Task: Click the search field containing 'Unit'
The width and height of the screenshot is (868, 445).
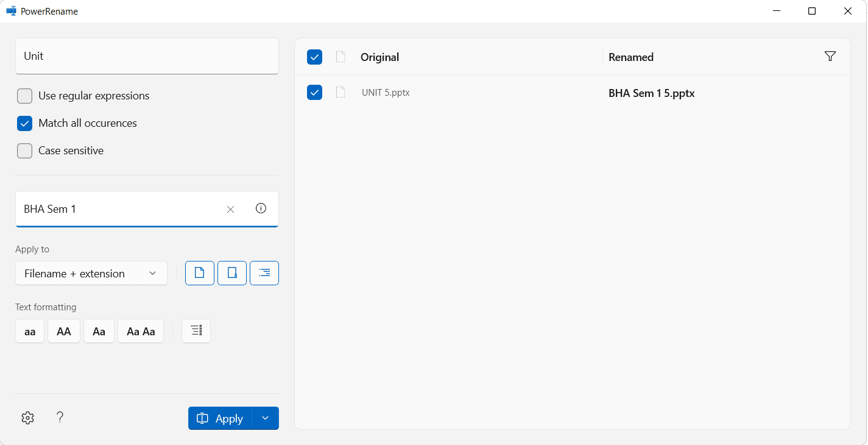Action: point(147,56)
